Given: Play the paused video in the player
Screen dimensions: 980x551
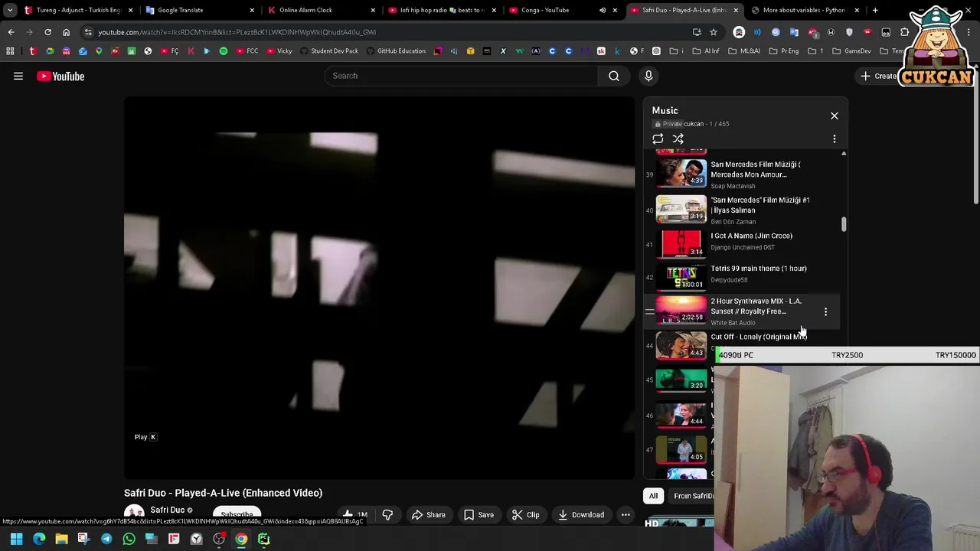Looking at the screenshot, I should [x=379, y=288].
